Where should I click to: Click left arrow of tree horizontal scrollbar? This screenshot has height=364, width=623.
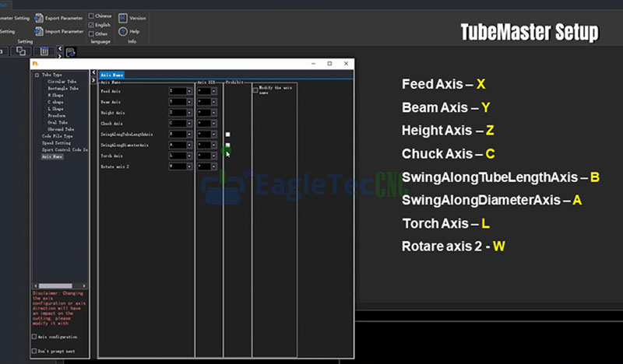[x=36, y=285]
